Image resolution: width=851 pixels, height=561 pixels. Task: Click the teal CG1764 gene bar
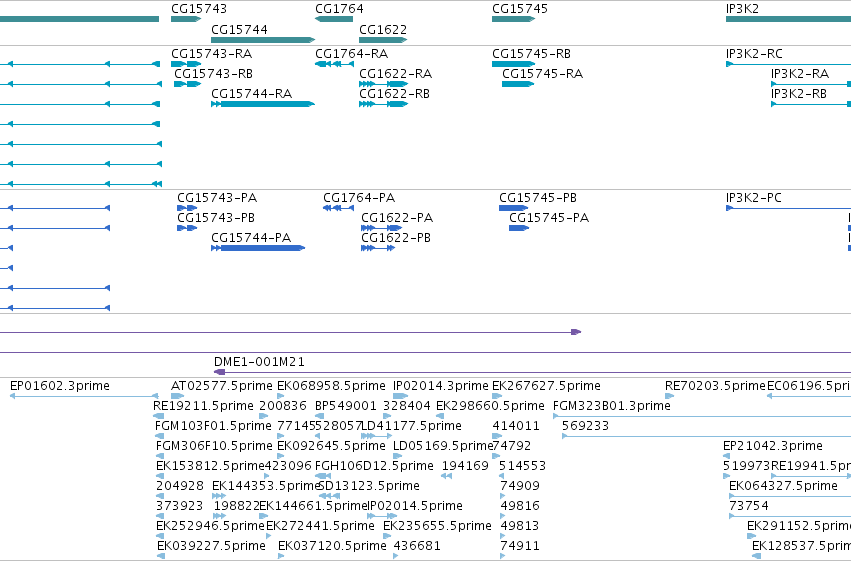(x=334, y=19)
